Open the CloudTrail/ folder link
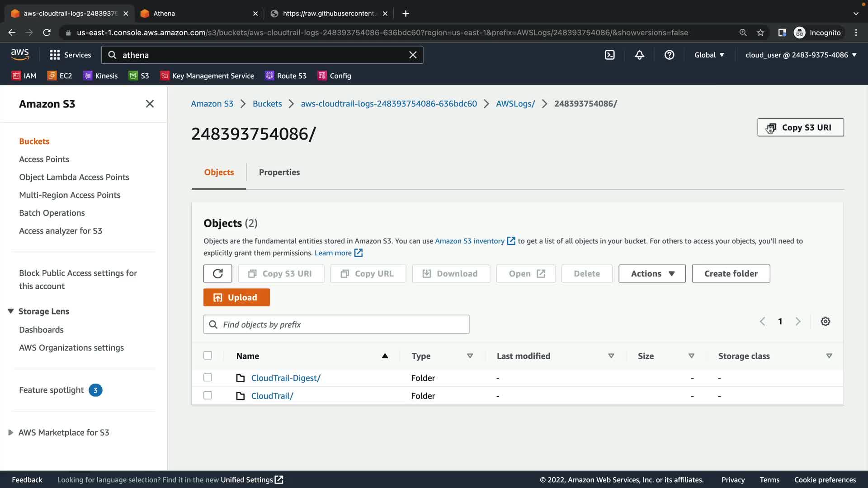The image size is (868, 488). tap(272, 396)
